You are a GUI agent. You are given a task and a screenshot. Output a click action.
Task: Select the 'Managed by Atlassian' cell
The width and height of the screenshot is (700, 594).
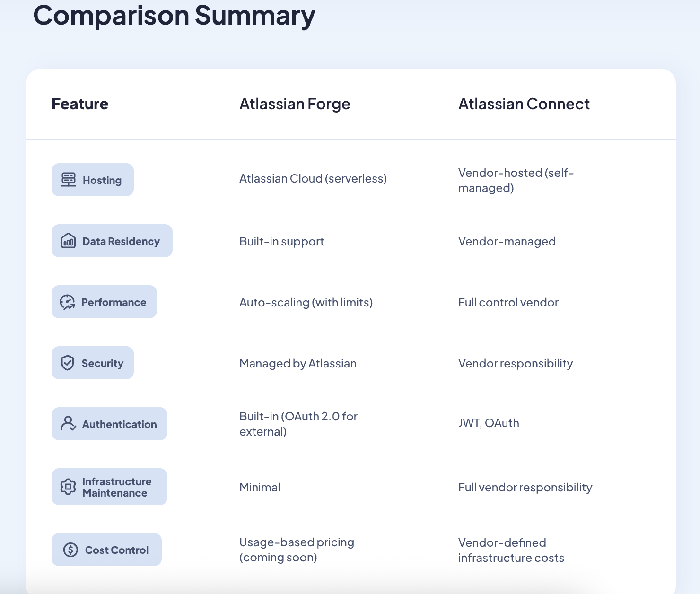(x=298, y=363)
